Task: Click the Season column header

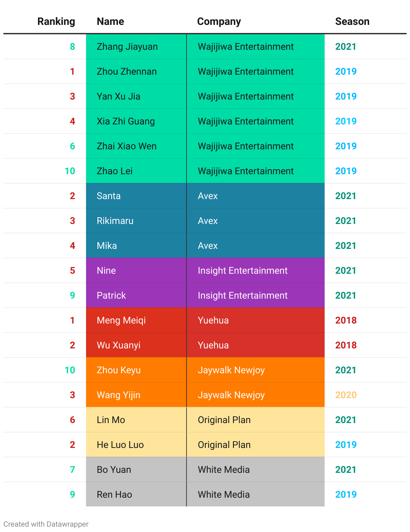Action: [352, 22]
